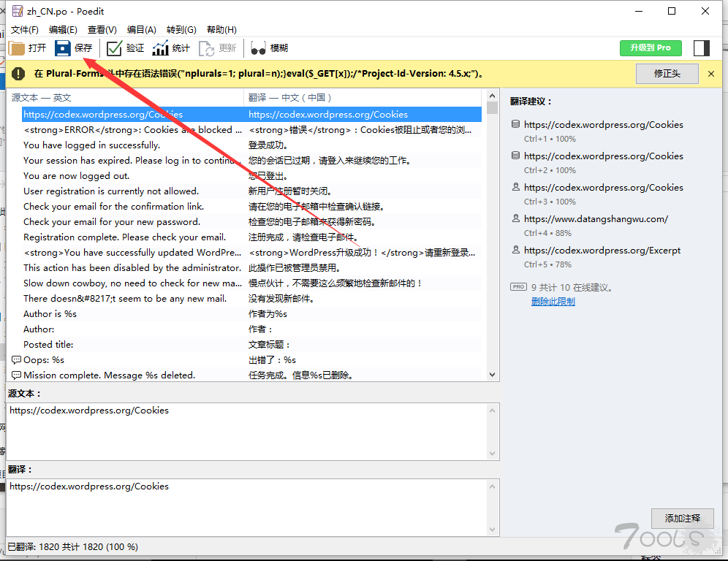
Task: Dismiss the Plural-Forms warning bar
Action: click(x=710, y=74)
